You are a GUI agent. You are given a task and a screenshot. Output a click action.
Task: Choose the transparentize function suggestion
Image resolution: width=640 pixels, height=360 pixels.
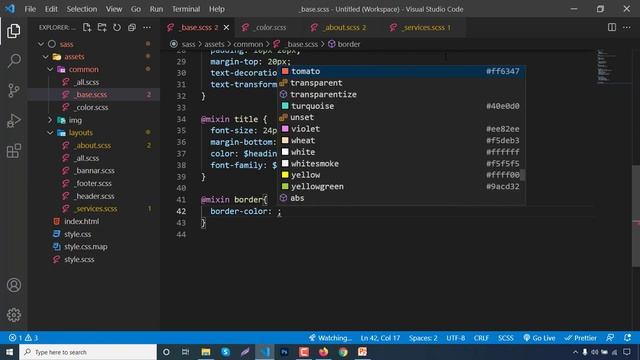pos(402,94)
